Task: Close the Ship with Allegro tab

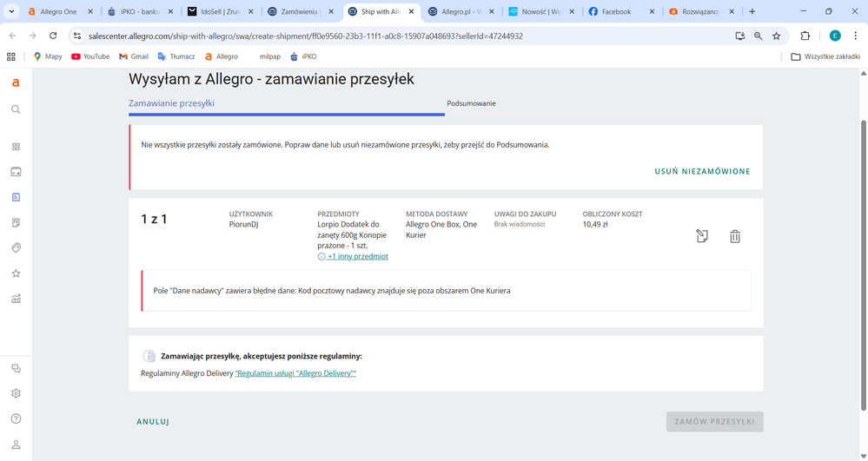Action: pos(411,11)
